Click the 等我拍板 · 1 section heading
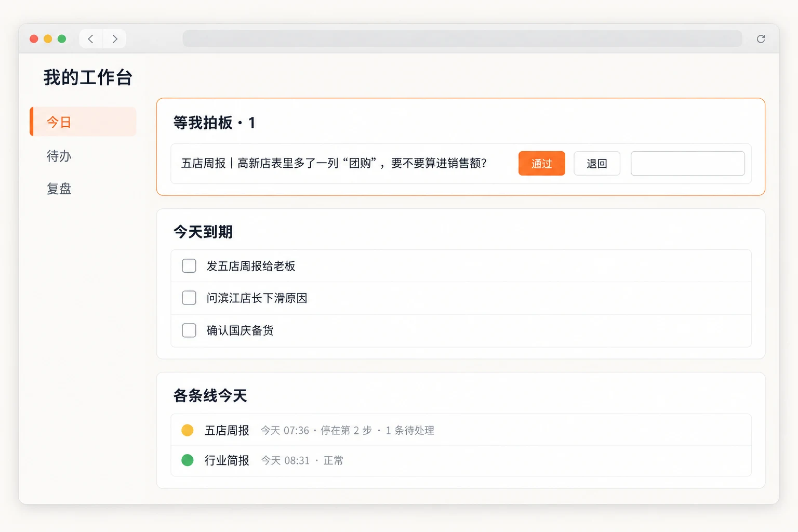This screenshot has height=532, width=798. click(214, 123)
